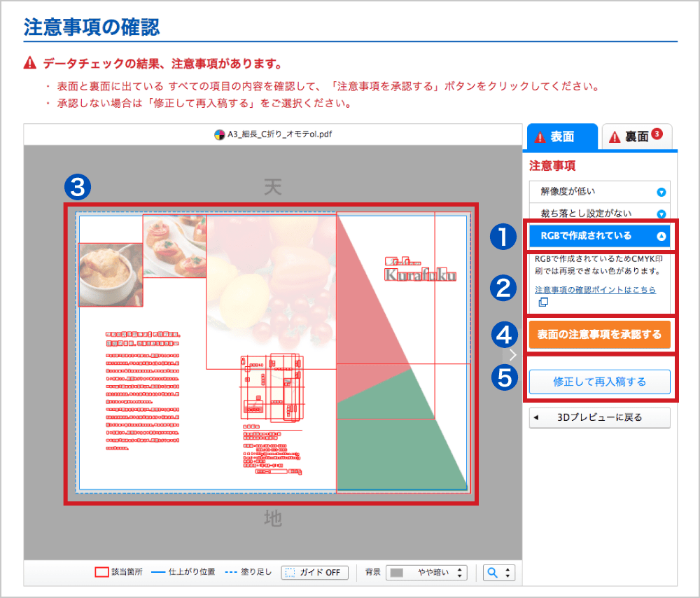Switch to the 裏面 tab
This screenshot has height=598, width=700.
636,137
